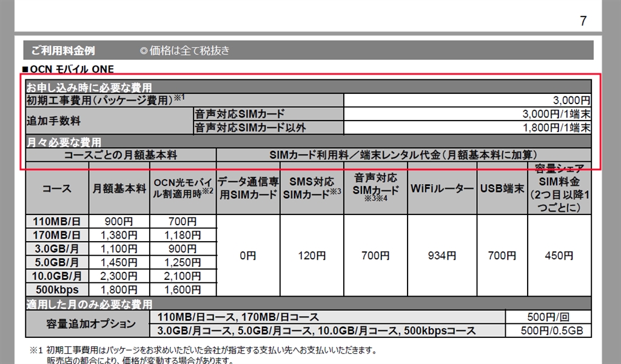The width and height of the screenshot is (621, 364).
Task: Select the データ通信専用SIMカード column header
Action: coord(248,188)
